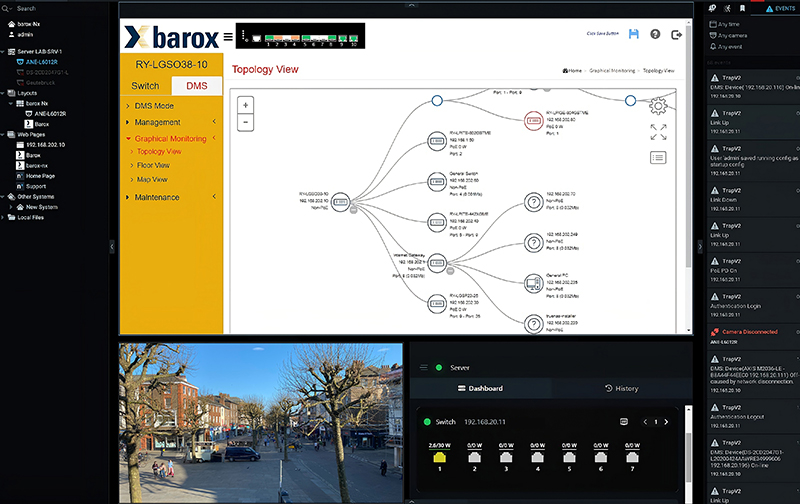Toggle the barox hamburger menu

tap(227, 37)
